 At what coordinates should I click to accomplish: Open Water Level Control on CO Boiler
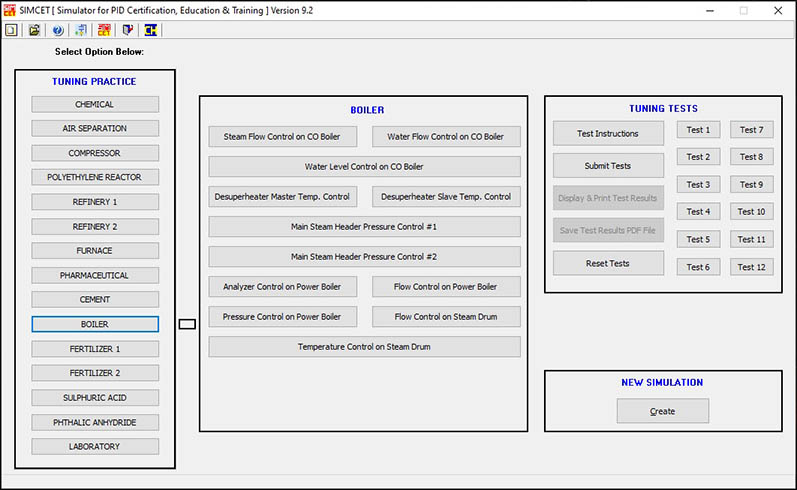coord(364,167)
